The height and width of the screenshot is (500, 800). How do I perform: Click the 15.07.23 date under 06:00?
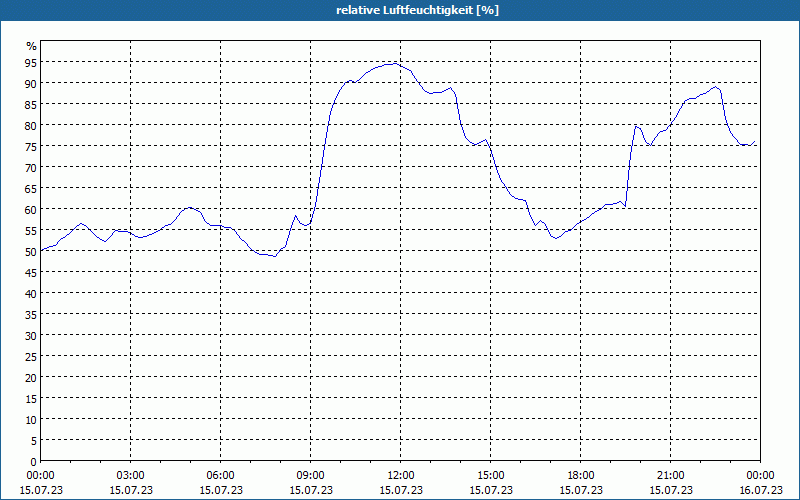coord(220,490)
